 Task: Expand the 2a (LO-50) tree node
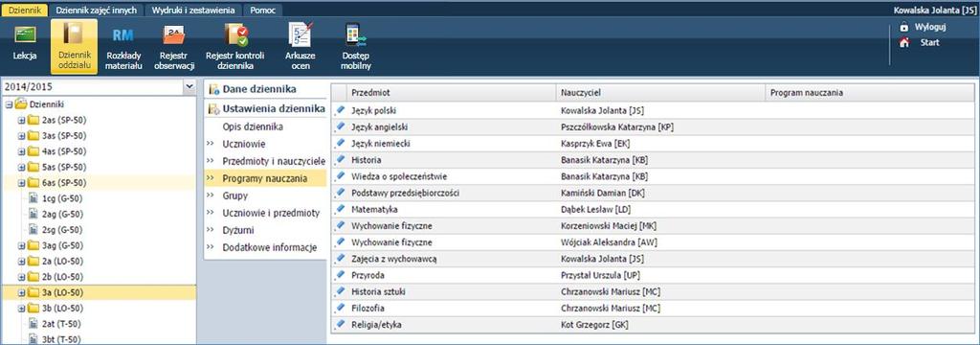pos(21,261)
